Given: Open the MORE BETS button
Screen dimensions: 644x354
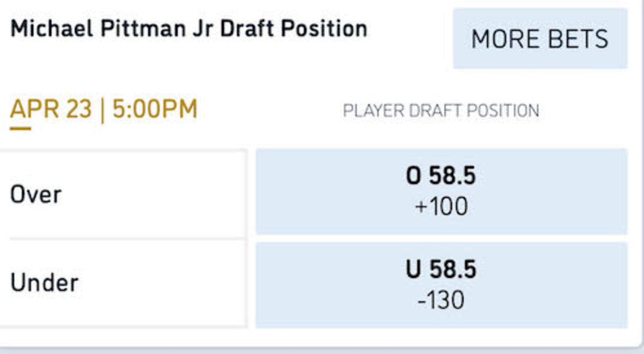Looking at the screenshot, I should tap(540, 39).
